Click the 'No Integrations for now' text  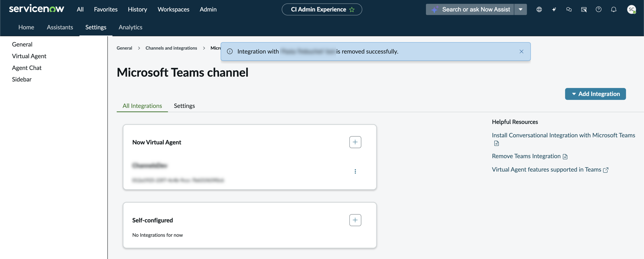coord(157,235)
